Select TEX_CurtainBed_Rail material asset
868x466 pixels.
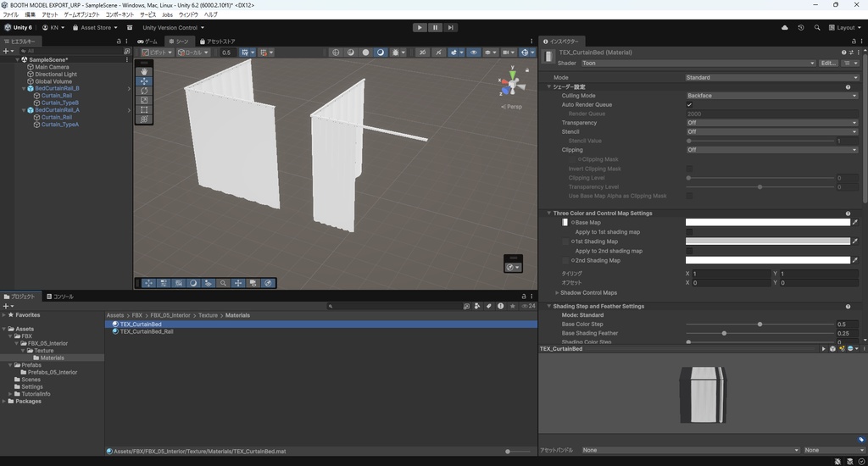[x=146, y=331]
